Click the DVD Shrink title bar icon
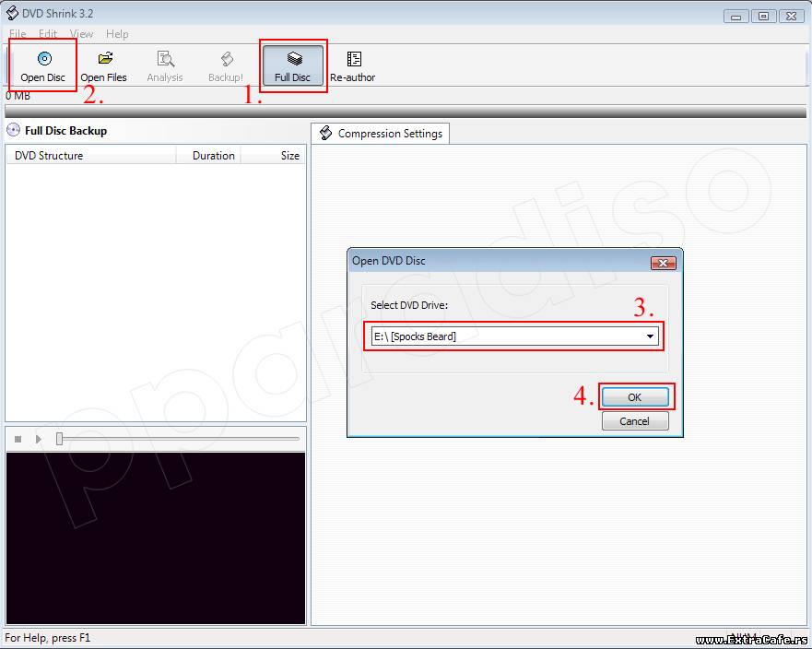 [x=12, y=13]
